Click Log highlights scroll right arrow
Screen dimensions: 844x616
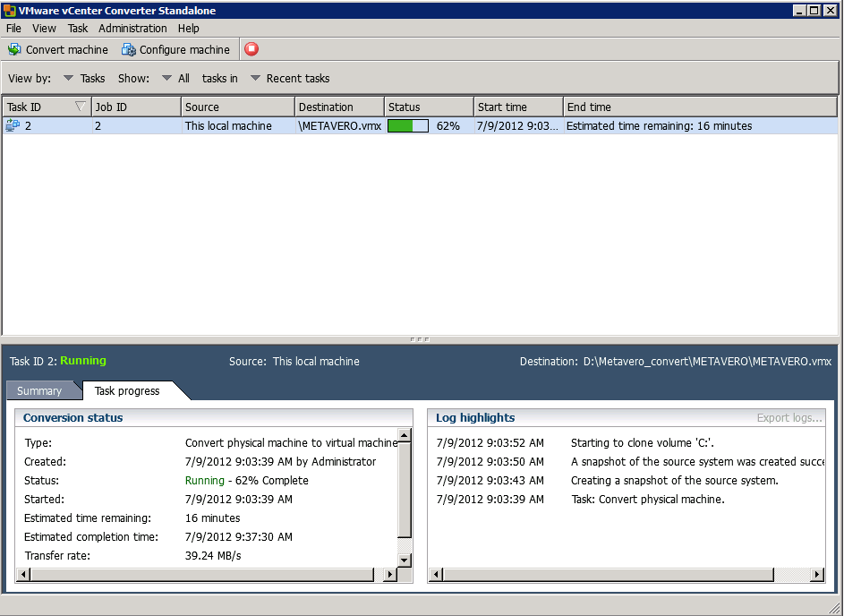click(x=818, y=575)
